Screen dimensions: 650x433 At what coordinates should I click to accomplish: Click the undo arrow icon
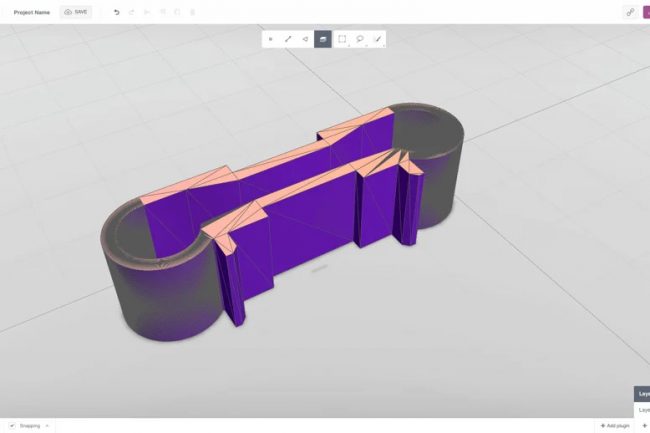pos(117,12)
